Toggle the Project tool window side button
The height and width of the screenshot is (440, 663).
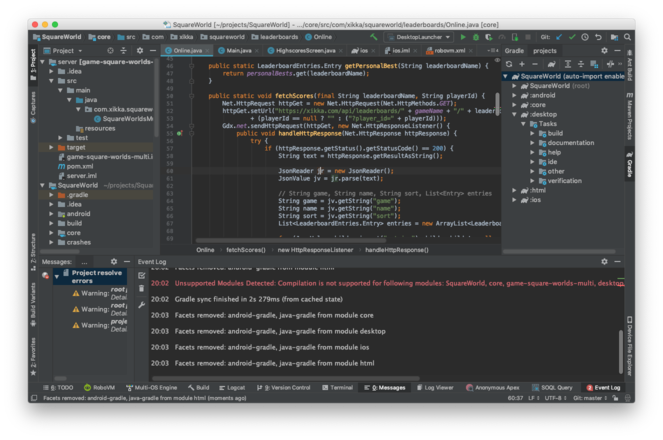pyautogui.click(x=33, y=66)
